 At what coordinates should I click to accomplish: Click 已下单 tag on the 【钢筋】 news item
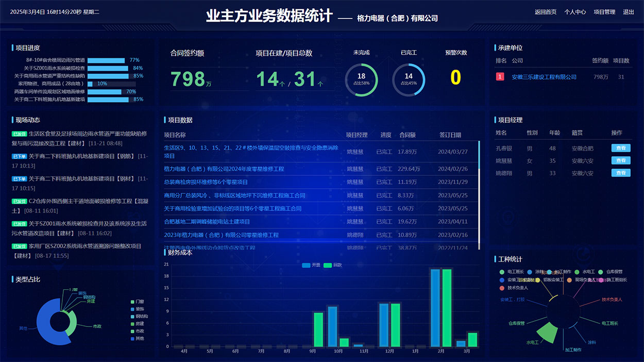point(19,156)
